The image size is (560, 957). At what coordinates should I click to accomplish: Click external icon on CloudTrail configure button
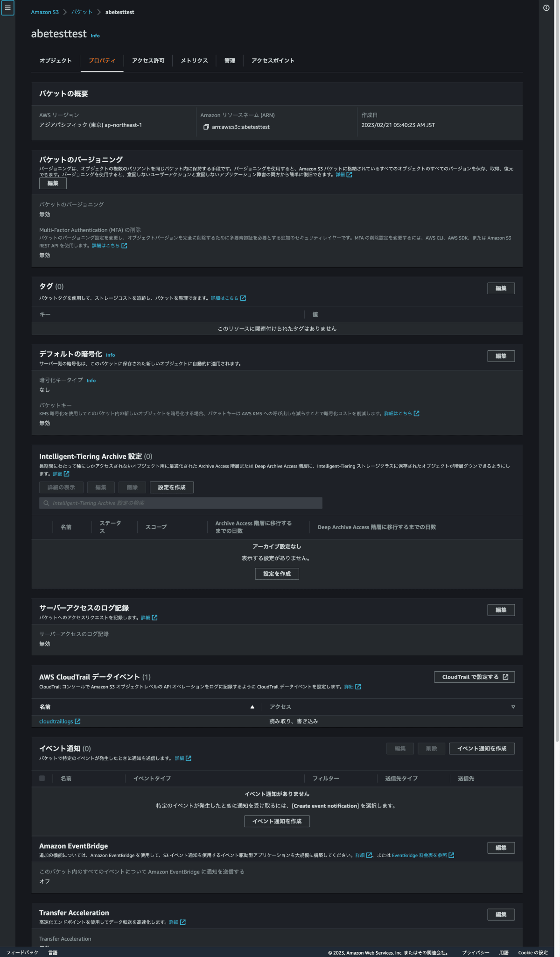[x=505, y=677]
